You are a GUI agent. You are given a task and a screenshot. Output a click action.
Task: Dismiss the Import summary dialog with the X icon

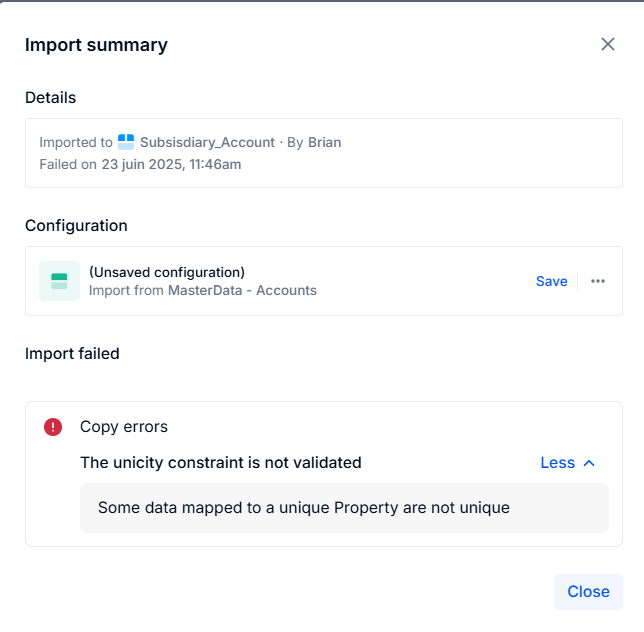(607, 44)
